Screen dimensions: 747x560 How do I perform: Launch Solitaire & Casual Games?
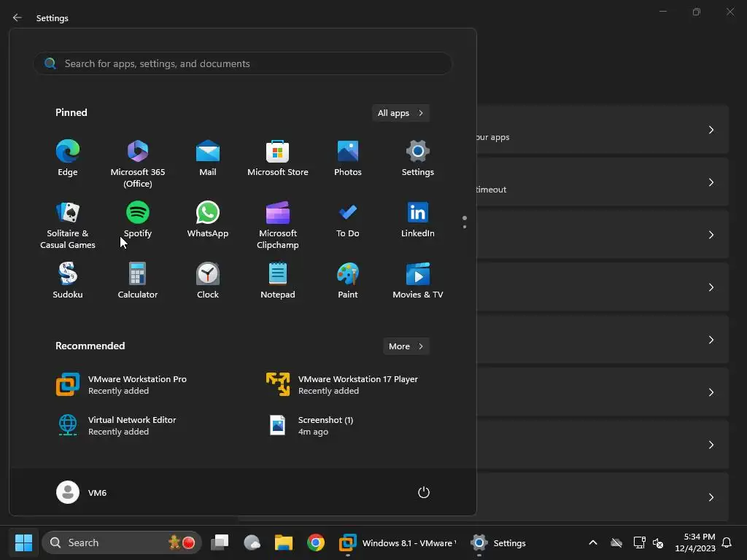click(68, 225)
